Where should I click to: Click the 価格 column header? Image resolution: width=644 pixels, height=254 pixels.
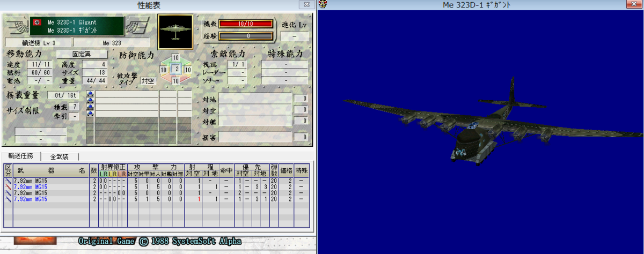(x=286, y=170)
